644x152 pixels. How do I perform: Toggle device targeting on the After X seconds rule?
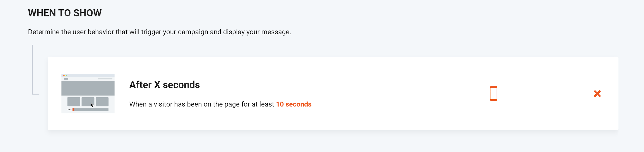pyautogui.click(x=494, y=93)
